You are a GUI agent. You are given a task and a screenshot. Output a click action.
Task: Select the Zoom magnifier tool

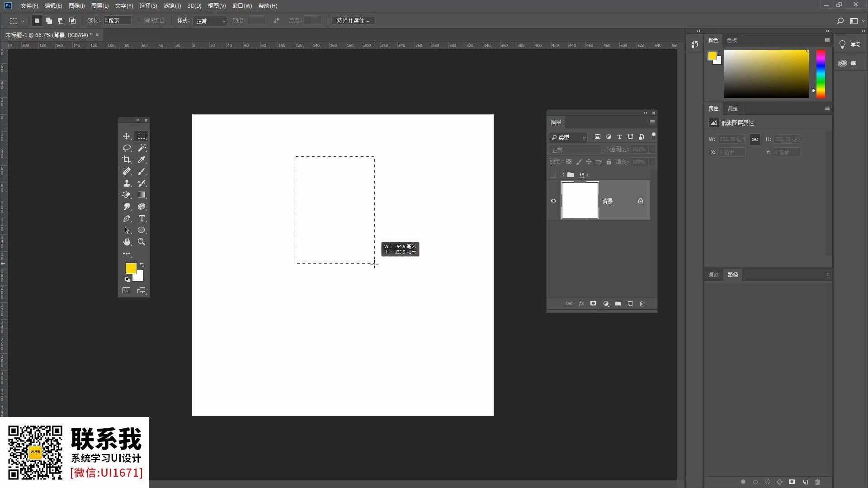142,242
